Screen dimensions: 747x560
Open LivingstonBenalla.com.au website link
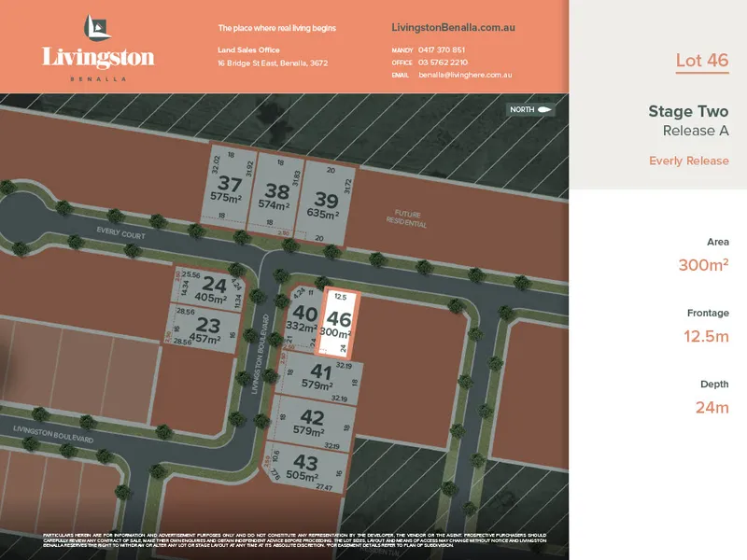click(453, 28)
